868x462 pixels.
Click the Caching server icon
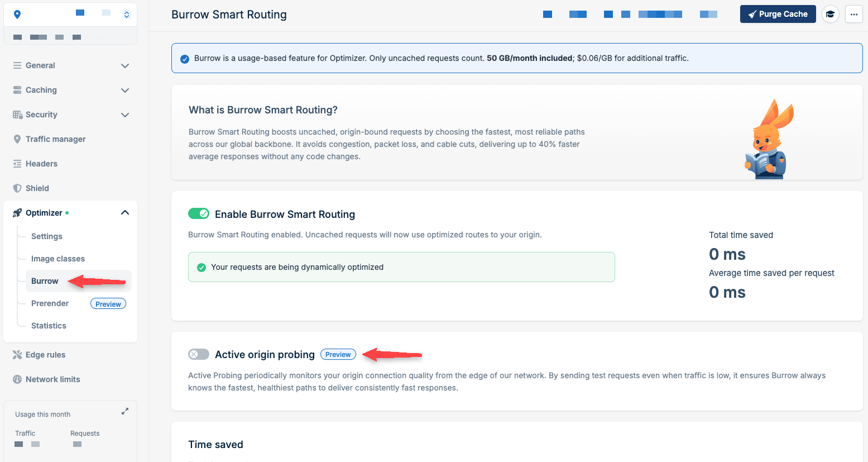pos(17,90)
